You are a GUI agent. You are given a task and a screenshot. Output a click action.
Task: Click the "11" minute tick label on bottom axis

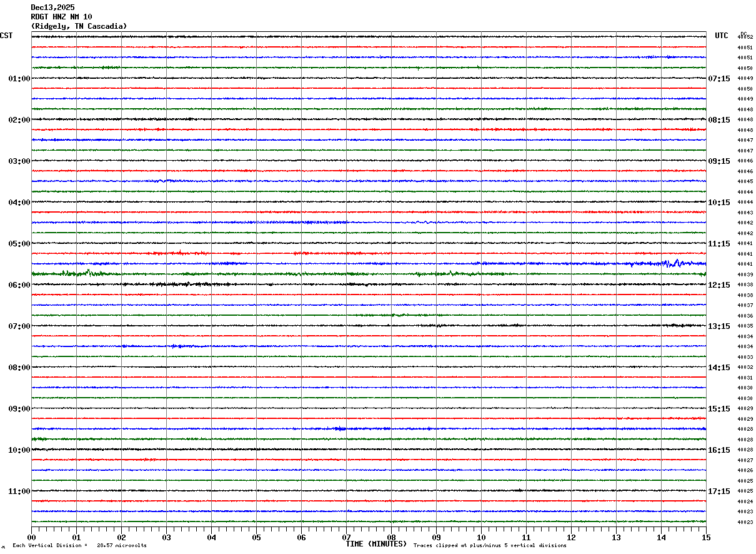point(526,537)
